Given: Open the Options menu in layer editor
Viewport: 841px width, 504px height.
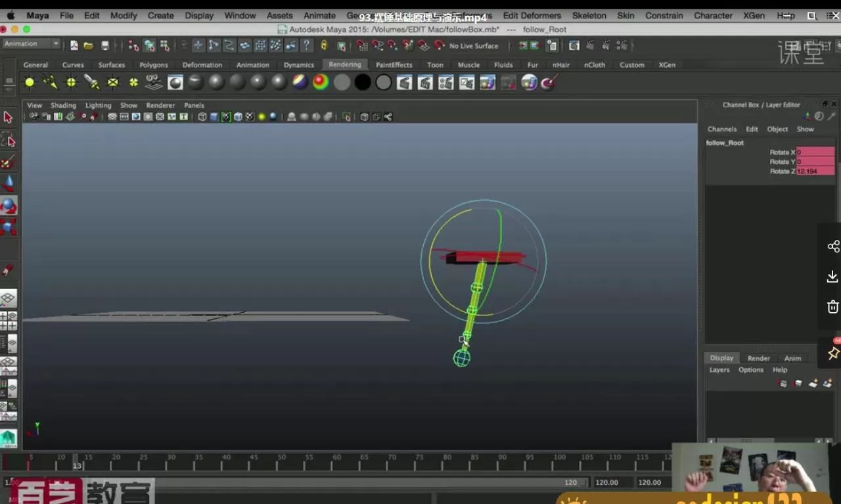Looking at the screenshot, I should [750, 370].
